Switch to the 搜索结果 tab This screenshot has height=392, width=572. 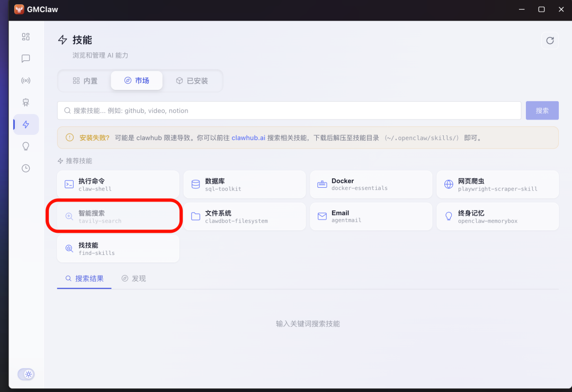point(84,279)
